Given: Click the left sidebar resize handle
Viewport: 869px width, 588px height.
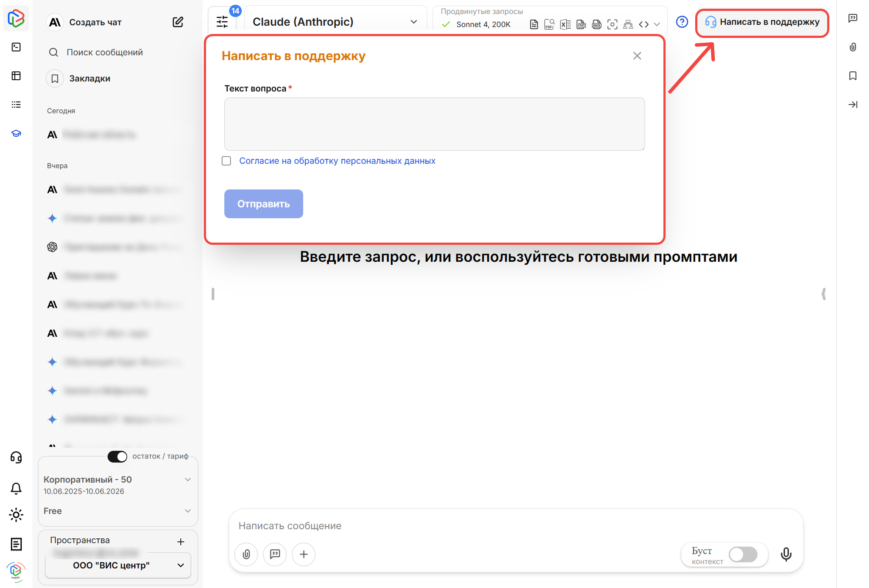Looking at the screenshot, I should pyautogui.click(x=213, y=294).
